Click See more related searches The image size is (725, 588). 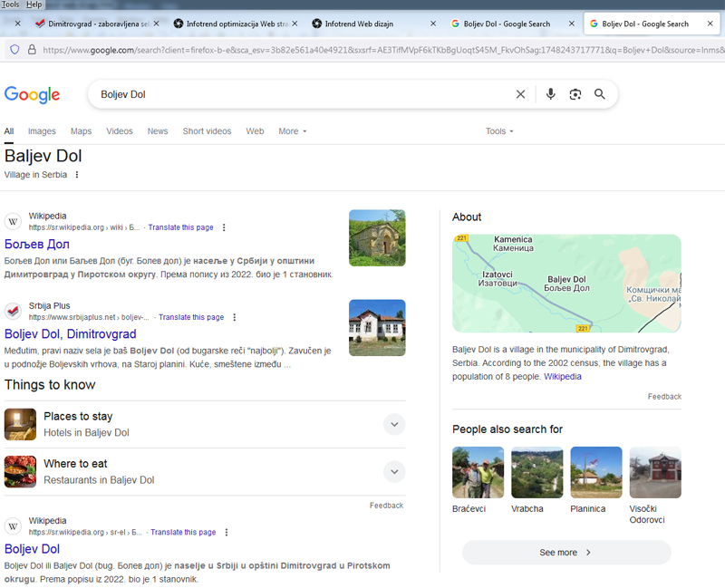566,553
